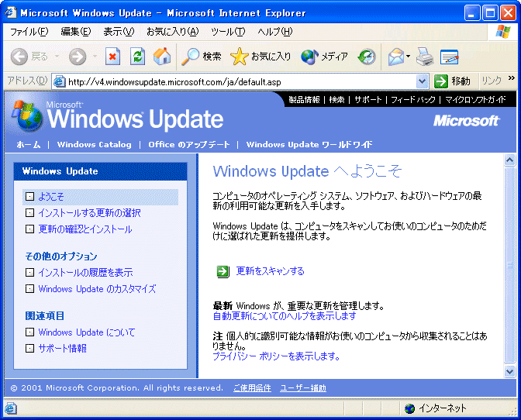Open Windows Catalog navigation link
This screenshot has width=521, height=420.
pyautogui.click(x=94, y=144)
